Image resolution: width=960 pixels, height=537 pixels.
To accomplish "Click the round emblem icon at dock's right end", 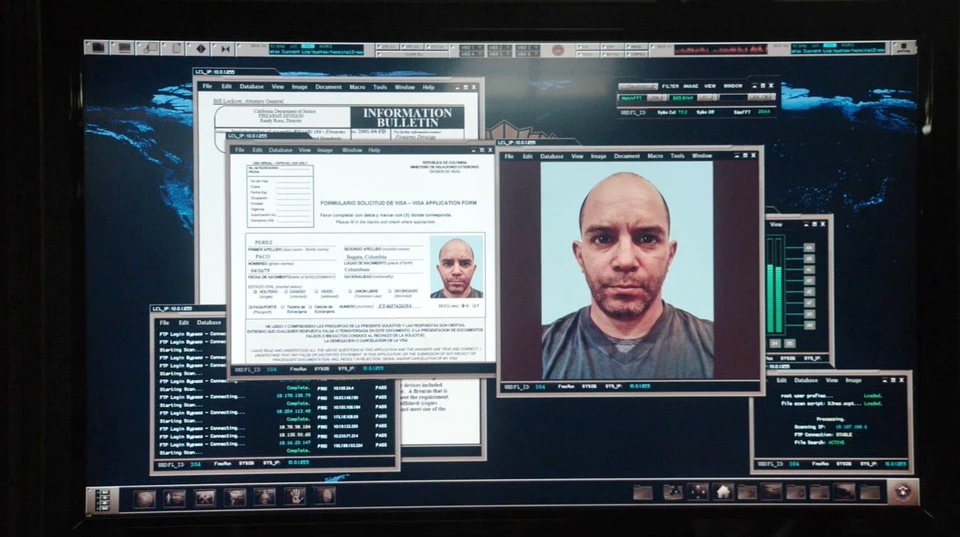I will tap(902, 491).
